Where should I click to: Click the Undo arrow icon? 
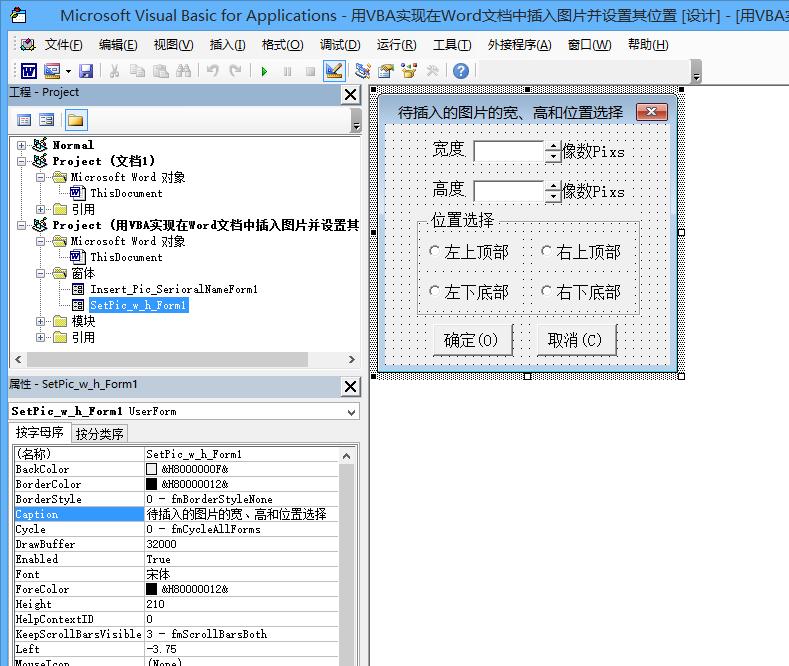click(212, 71)
